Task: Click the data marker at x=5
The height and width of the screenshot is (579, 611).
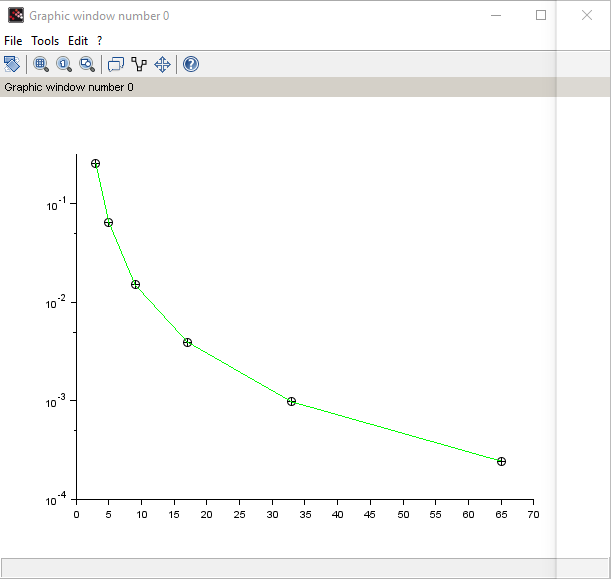Action: pos(108,222)
